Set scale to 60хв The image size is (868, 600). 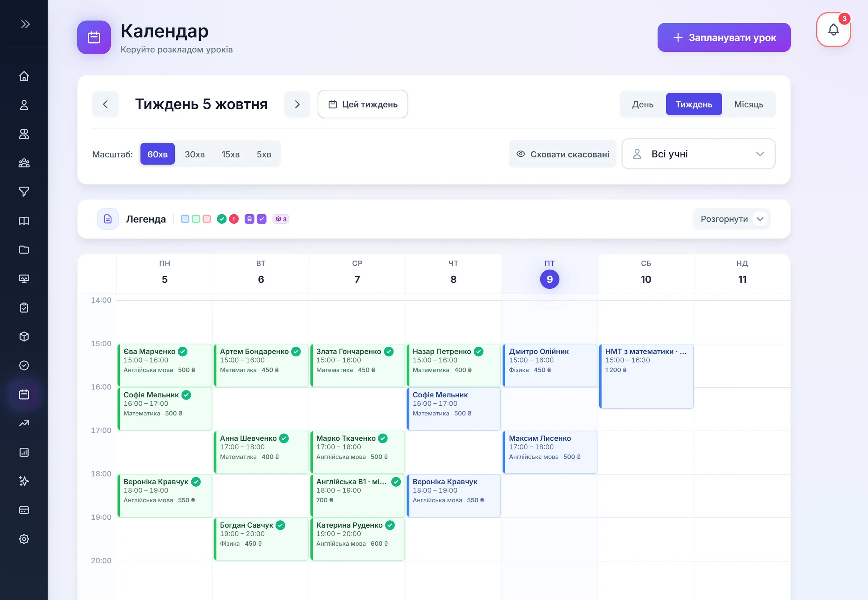157,154
